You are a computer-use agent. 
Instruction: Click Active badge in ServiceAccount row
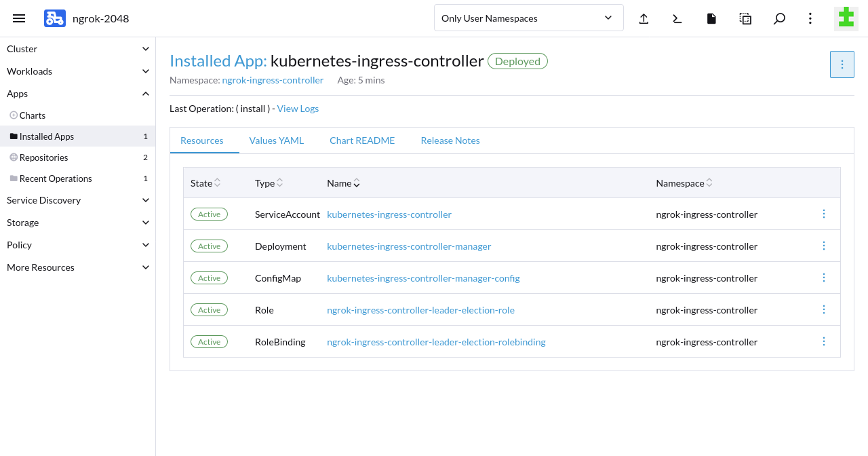[x=209, y=214]
